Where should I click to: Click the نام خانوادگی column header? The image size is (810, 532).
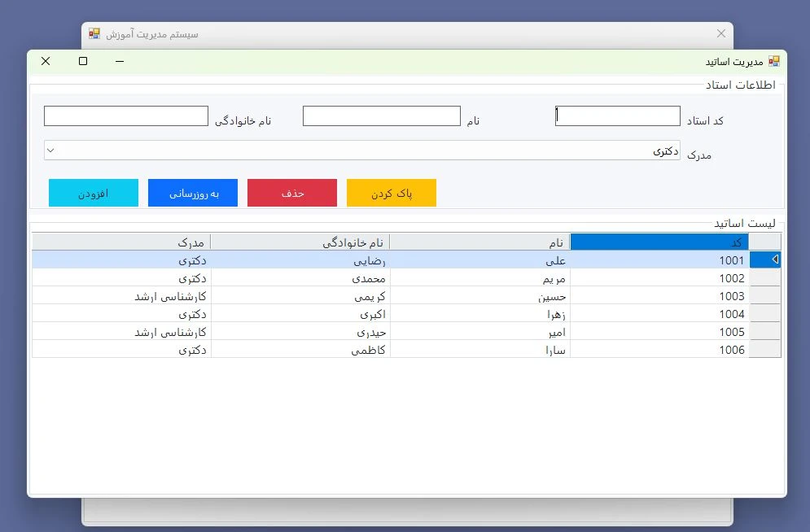click(x=300, y=242)
